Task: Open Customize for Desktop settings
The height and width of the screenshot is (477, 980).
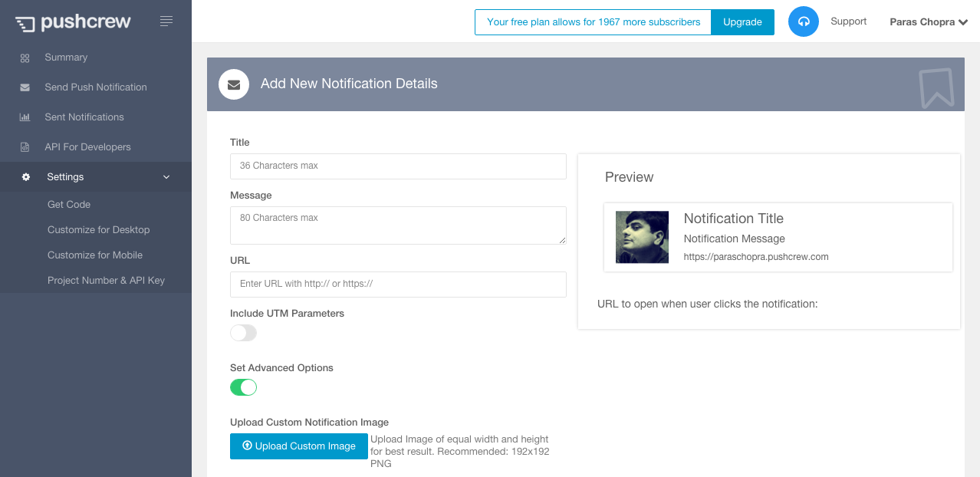Action: tap(98, 230)
